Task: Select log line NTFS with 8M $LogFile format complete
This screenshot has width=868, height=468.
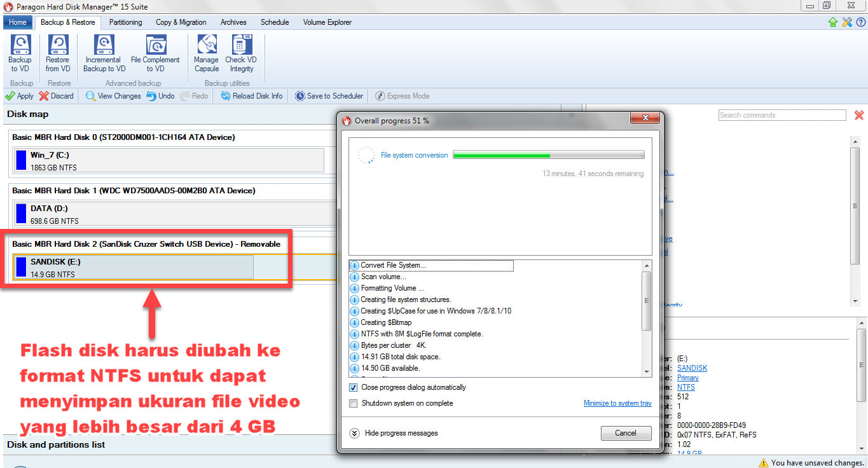Action: (x=422, y=334)
